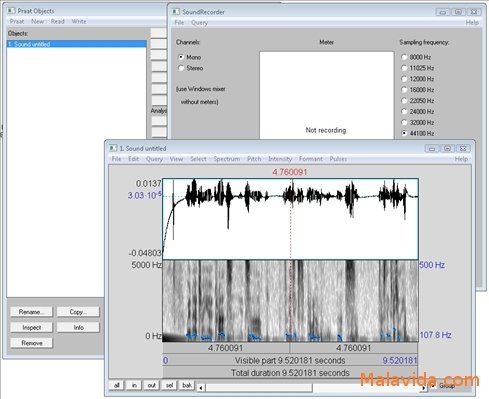
Task: Open Pulses menu in Sound editor
Action: tap(338, 159)
